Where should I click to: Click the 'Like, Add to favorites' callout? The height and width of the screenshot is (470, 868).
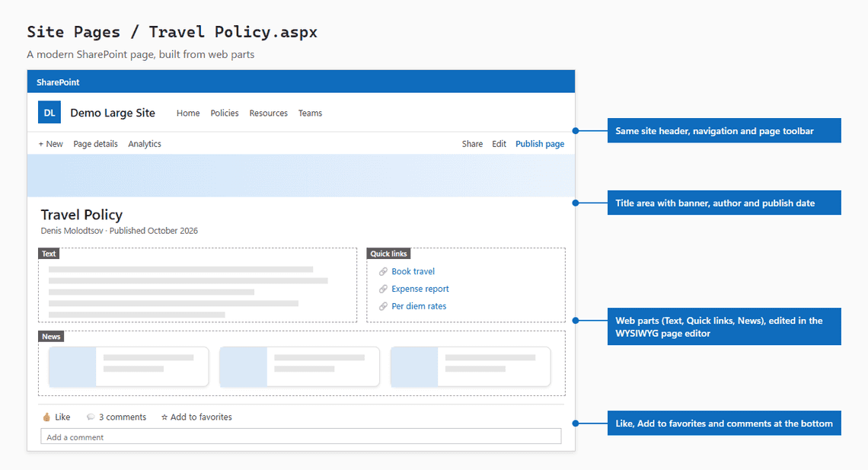[x=724, y=423]
